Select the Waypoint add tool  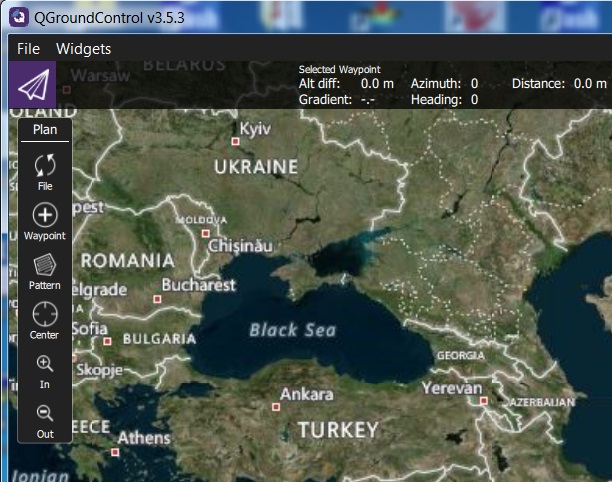pos(45,216)
